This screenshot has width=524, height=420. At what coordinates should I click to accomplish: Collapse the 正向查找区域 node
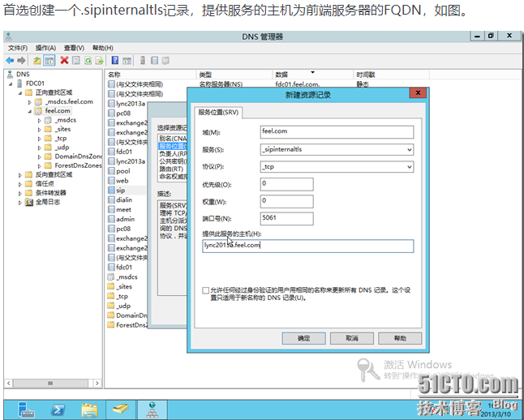19,93
